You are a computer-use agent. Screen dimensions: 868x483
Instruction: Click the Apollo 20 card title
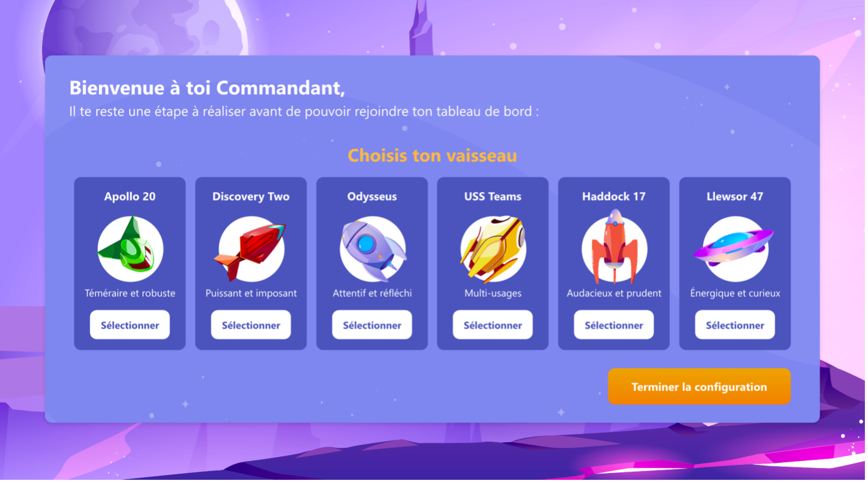tap(130, 196)
